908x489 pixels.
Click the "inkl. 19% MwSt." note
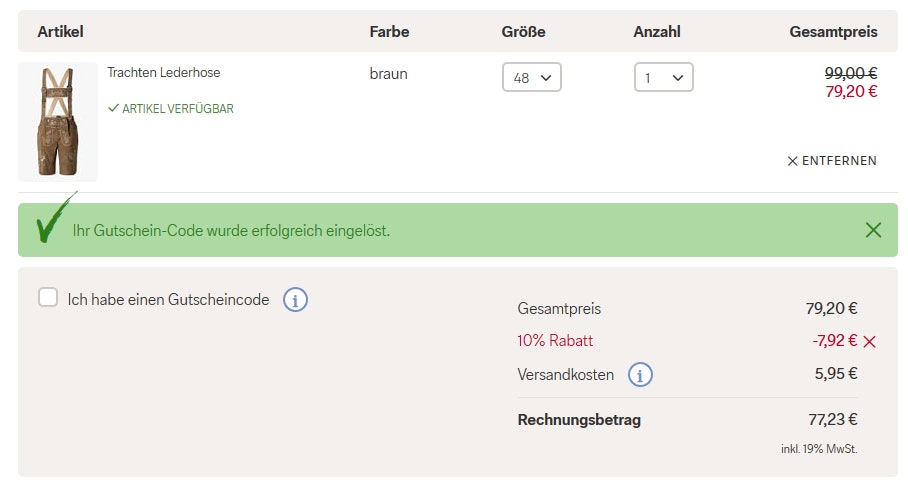point(819,449)
